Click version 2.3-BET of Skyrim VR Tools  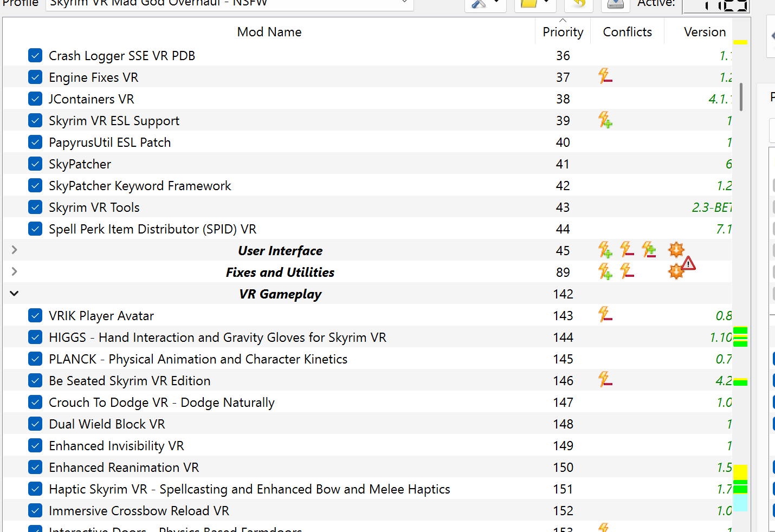(712, 207)
